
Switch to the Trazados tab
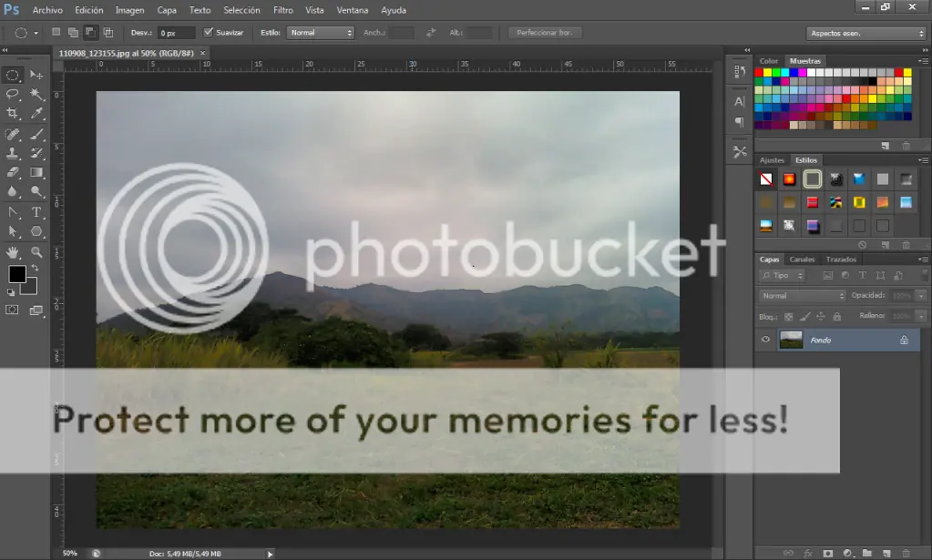coord(841,260)
